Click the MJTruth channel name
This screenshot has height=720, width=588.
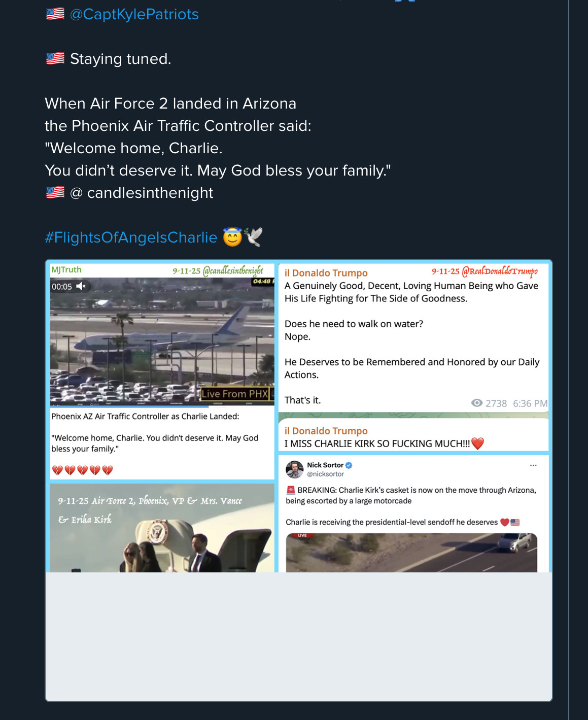pyautogui.click(x=66, y=269)
